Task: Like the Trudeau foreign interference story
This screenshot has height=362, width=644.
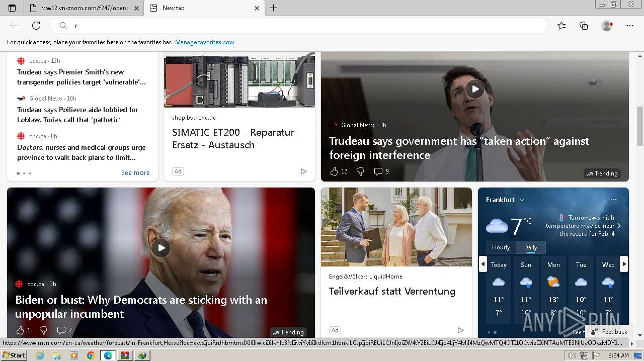Action: (334, 171)
